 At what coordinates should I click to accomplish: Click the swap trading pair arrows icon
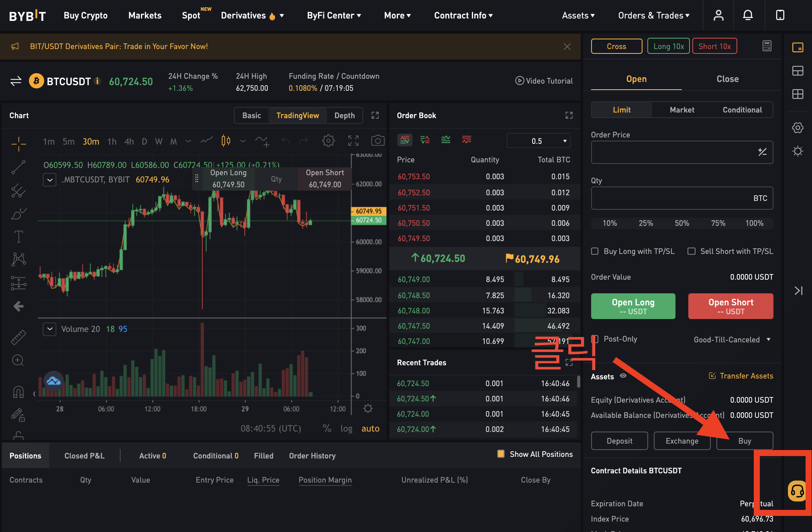(16, 81)
